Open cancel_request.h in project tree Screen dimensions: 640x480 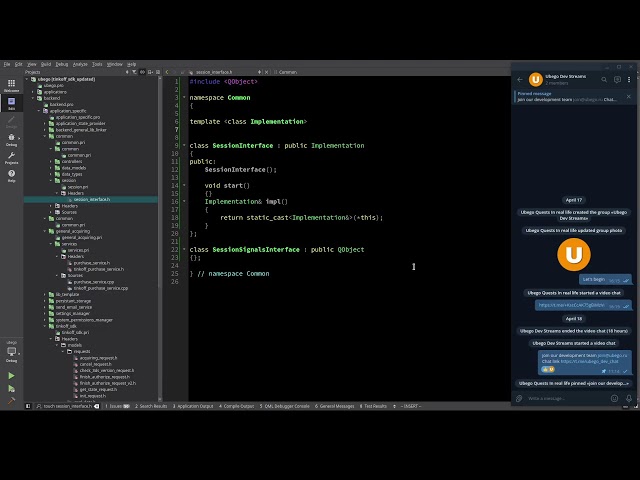point(95,364)
